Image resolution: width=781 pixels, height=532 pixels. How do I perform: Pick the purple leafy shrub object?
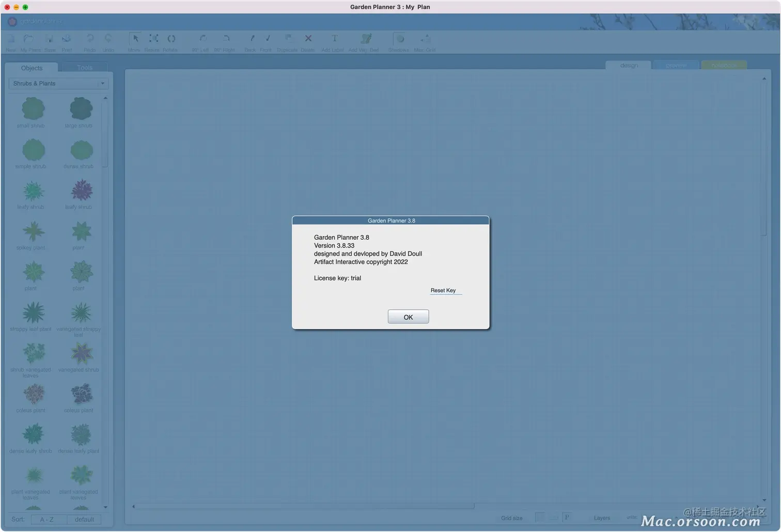click(x=81, y=191)
